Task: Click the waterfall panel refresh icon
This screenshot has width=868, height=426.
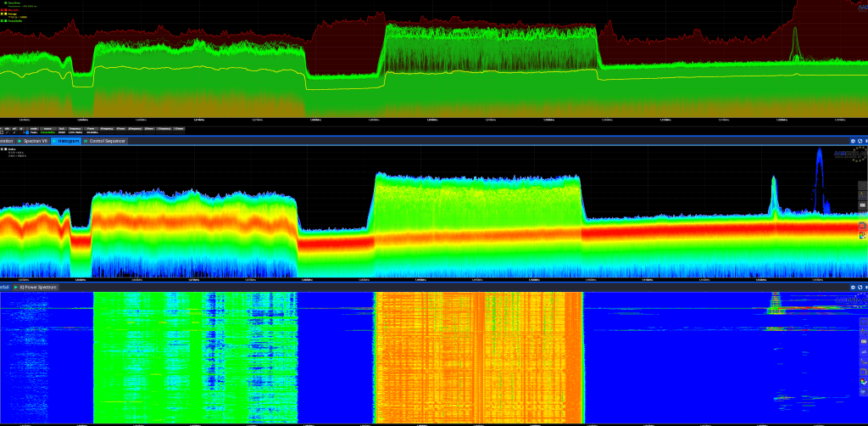Action: click(860, 288)
